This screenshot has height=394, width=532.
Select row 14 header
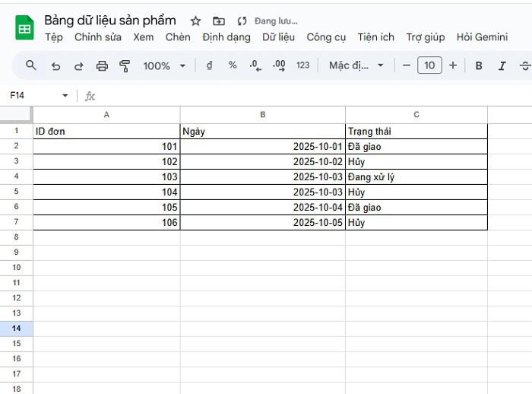tap(16, 329)
